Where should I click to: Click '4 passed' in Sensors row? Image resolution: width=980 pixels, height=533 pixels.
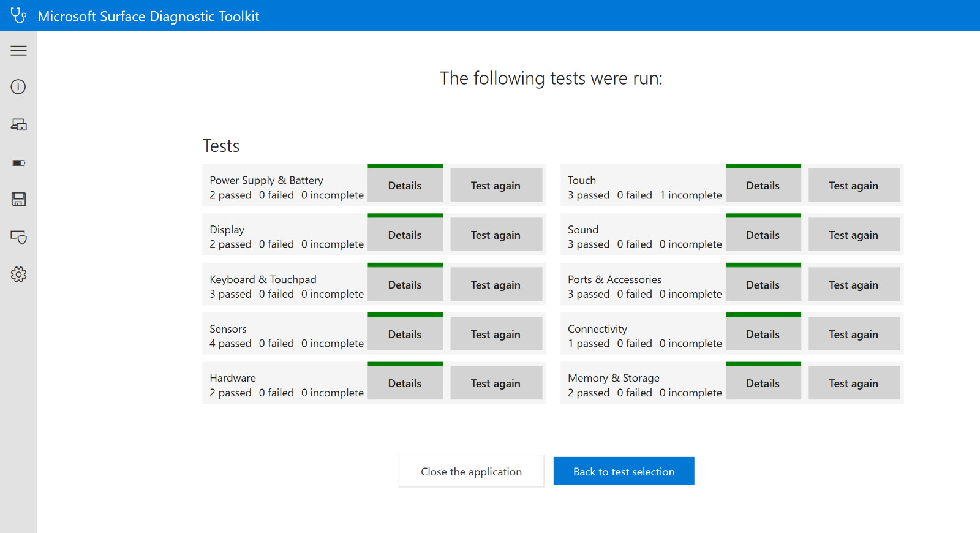[230, 344]
